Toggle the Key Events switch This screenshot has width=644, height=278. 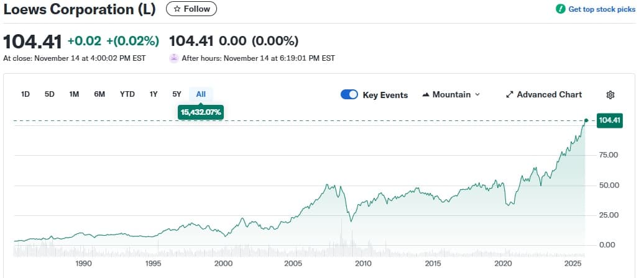tap(349, 95)
